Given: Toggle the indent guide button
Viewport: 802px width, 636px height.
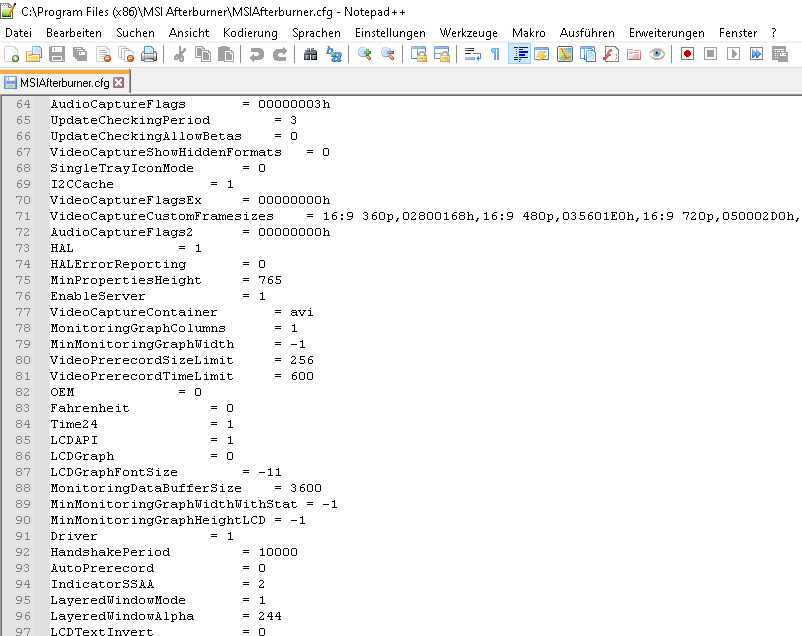Looking at the screenshot, I should 519,54.
